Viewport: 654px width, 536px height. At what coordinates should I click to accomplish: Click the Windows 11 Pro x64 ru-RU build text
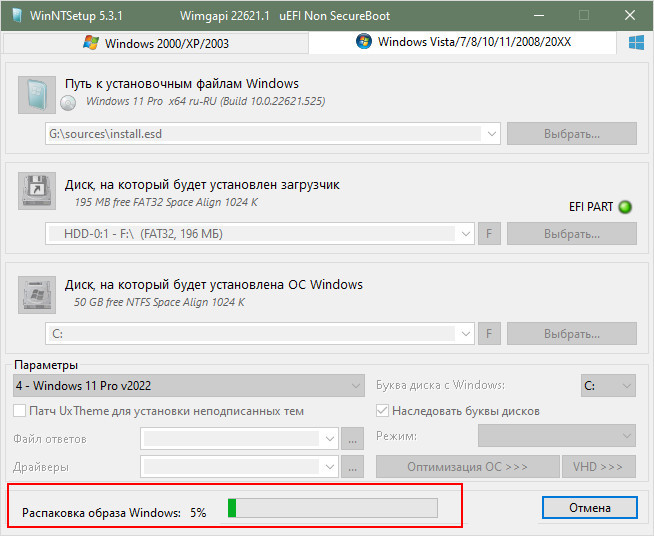206,101
